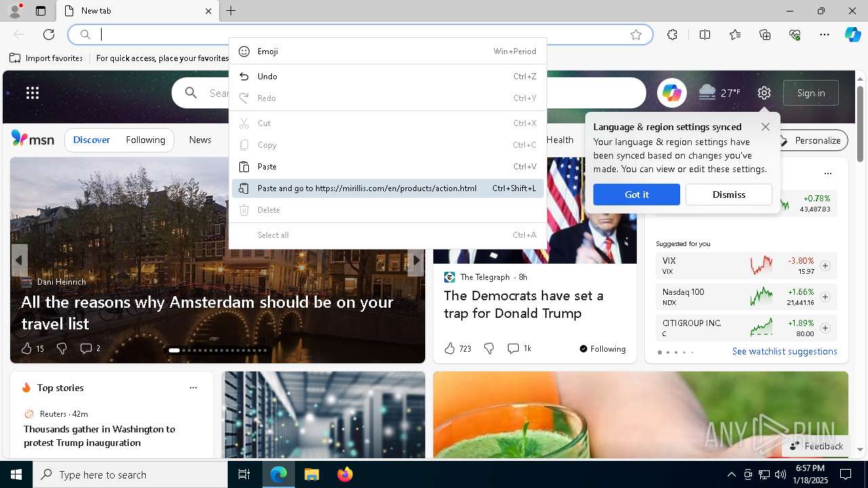Image resolution: width=868 pixels, height=488 pixels.
Task: Click Import favorites in favorites bar
Action: pyautogui.click(x=46, y=58)
